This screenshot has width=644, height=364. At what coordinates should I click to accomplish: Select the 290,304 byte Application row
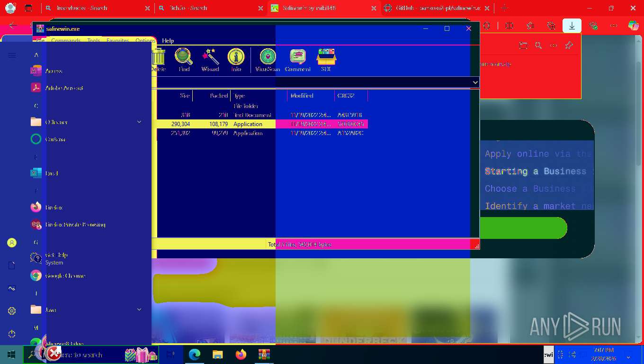pos(262,124)
